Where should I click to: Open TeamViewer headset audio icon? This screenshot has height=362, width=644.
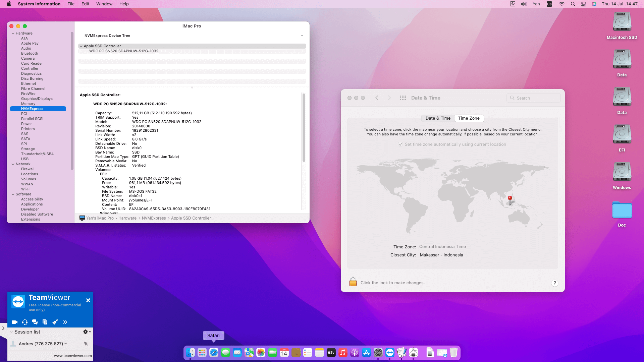point(25,322)
